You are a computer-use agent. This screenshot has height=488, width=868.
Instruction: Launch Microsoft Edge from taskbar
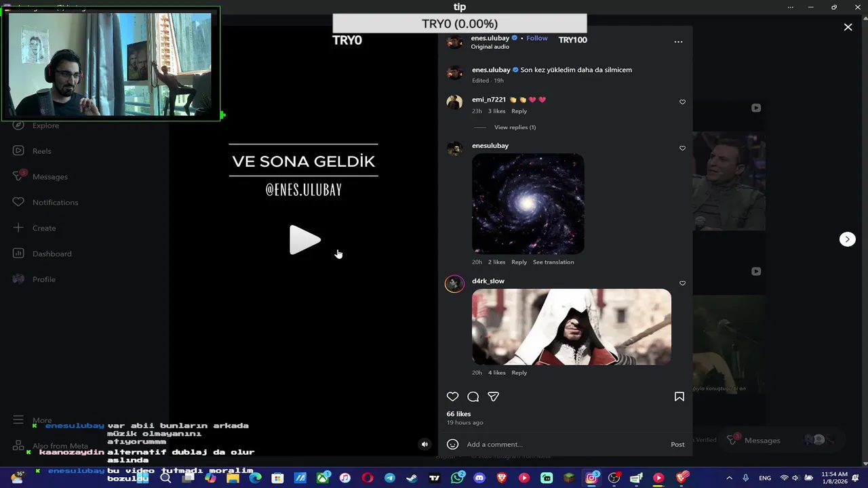255,478
